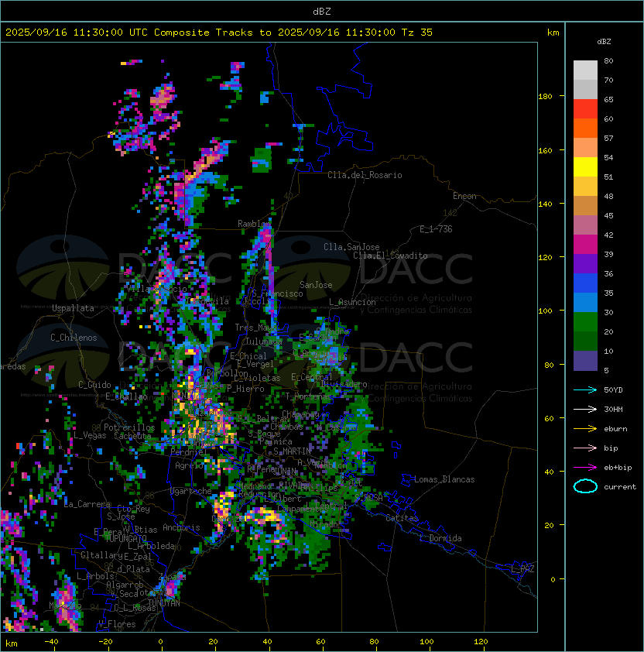Click the 'dBZ' heading above the color scale
Image resolution: width=644 pixels, height=652 pixels.
pos(604,42)
